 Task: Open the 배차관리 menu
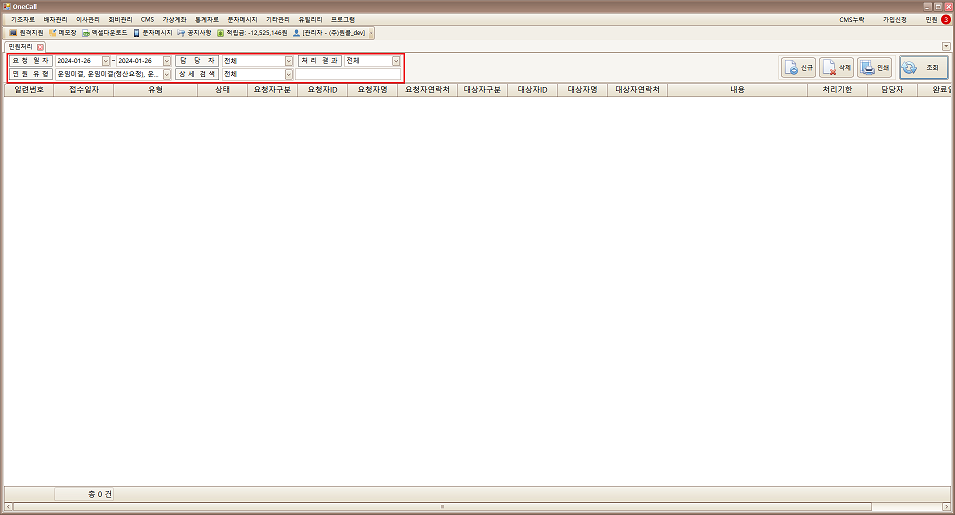pyautogui.click(x=55, y=19)
